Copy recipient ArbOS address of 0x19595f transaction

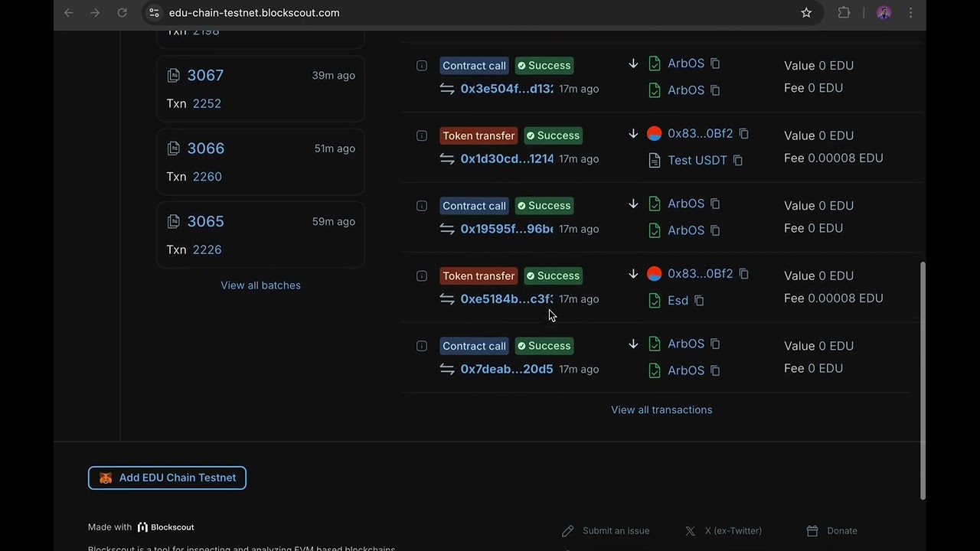715,230
